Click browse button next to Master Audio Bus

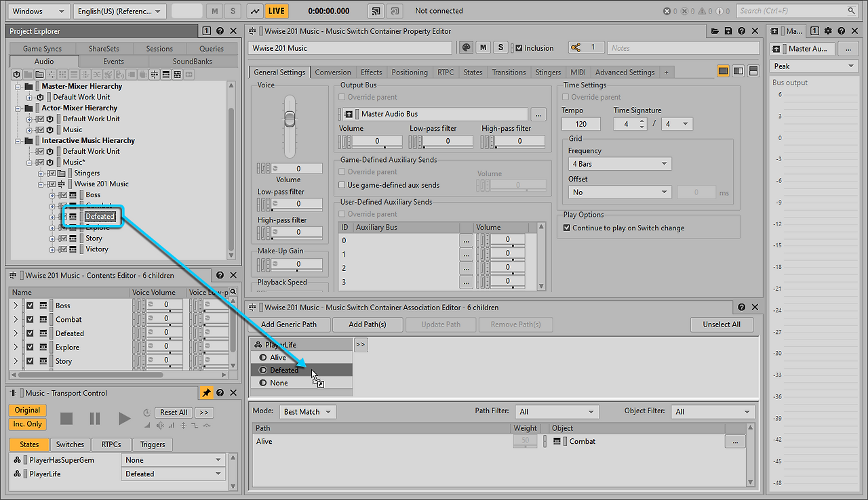coord(538,114)
